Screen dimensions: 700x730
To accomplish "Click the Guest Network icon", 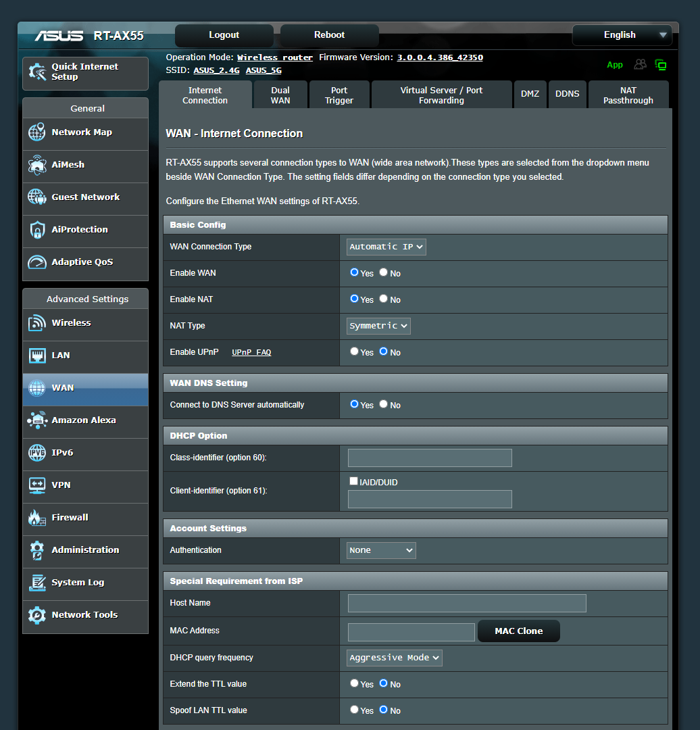I will [x=36, y=197].
